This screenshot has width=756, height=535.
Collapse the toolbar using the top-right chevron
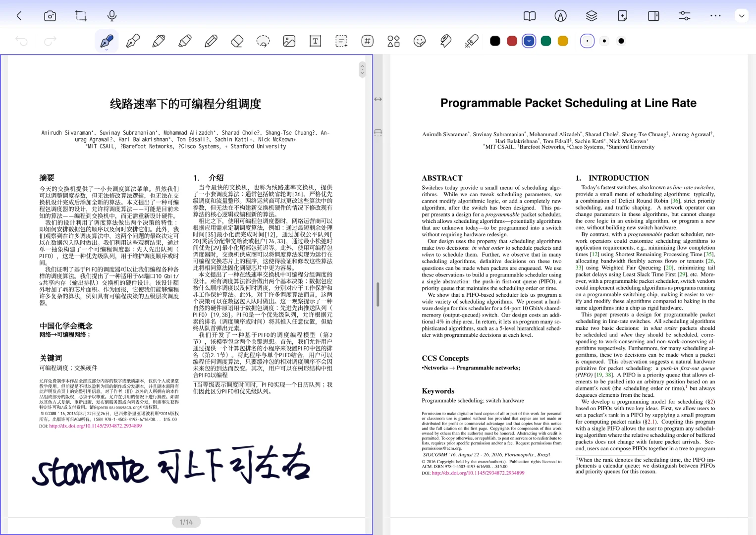point(741,16)
